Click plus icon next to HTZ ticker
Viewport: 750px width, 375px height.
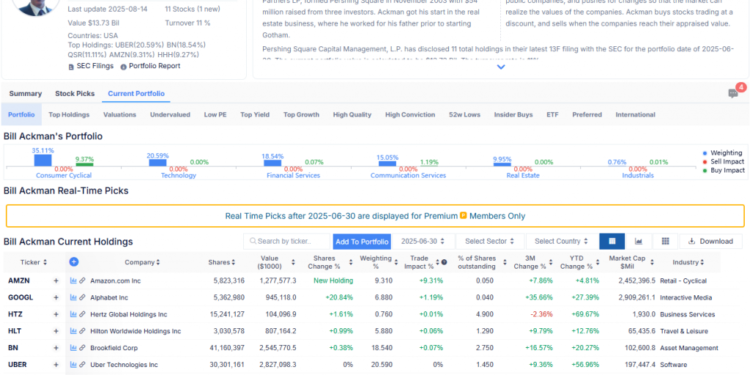pos(56,314)
